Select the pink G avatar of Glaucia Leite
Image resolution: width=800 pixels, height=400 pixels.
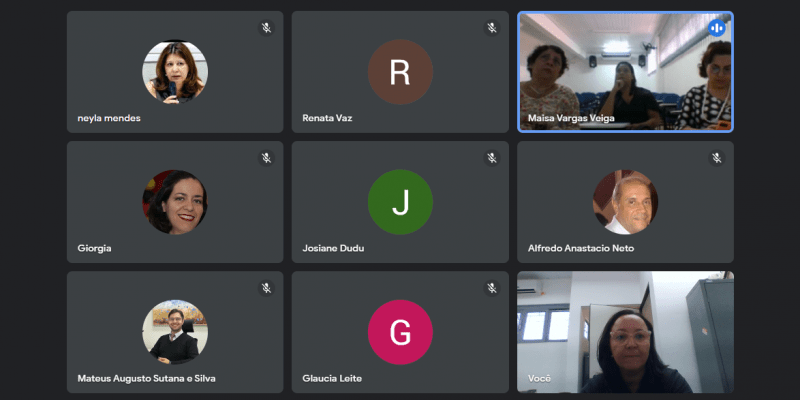point(401,332)
